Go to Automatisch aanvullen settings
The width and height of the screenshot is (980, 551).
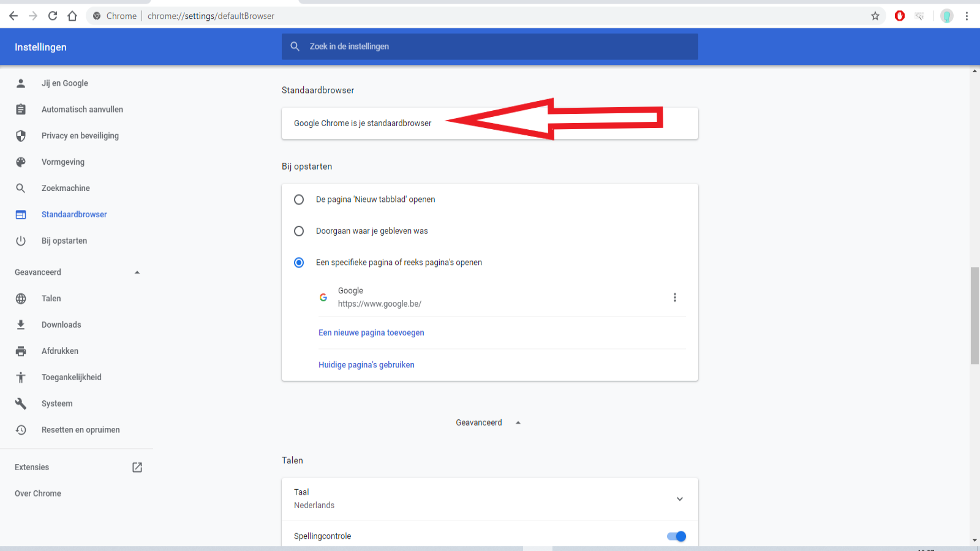(x=82, y=110)
